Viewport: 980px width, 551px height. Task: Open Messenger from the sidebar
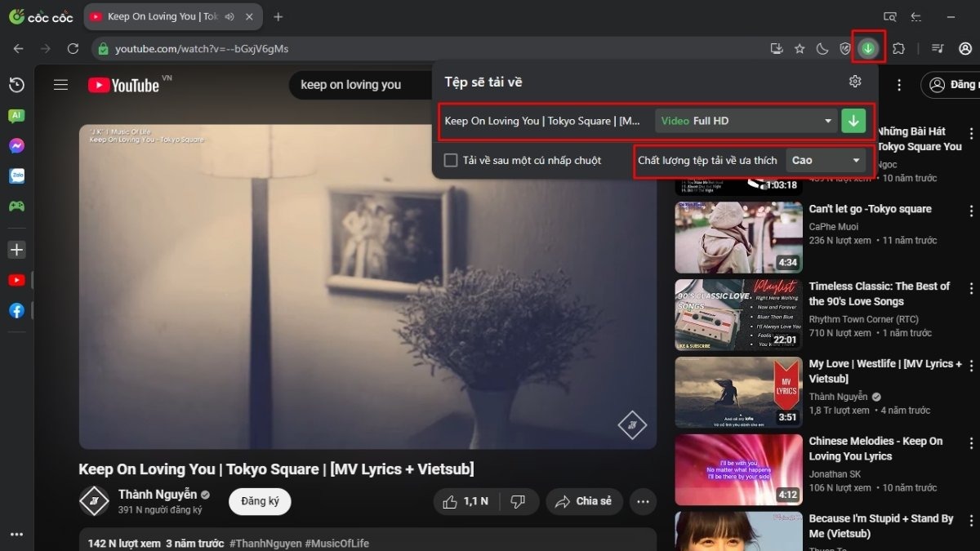[x=16, y=146]
